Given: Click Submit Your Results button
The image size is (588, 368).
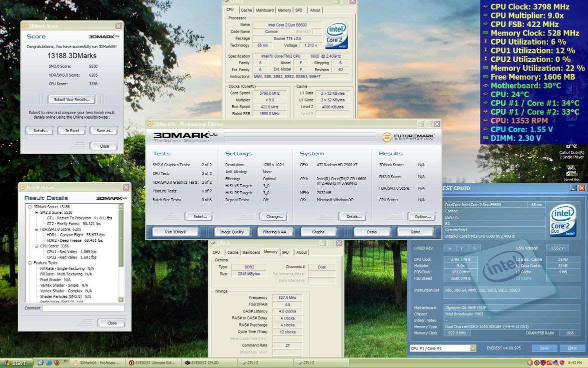Looking at the screenshot, I should [x=71, y=100].
